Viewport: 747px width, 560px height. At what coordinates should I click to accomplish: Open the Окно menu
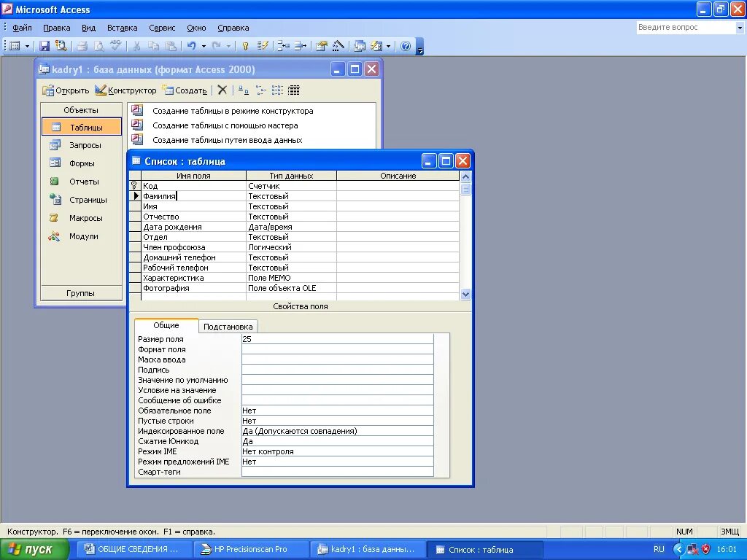click(x=196, y=28)
